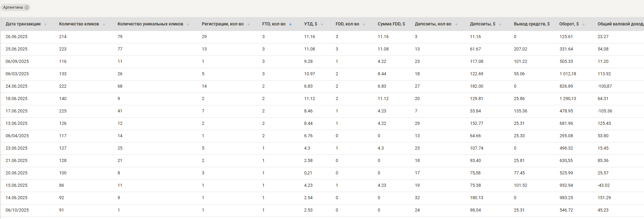The width and height of the screenshot is (644, 219).
Task: Sort by Количество уникальных кликов arrow
Action: [x=188, y=24]
